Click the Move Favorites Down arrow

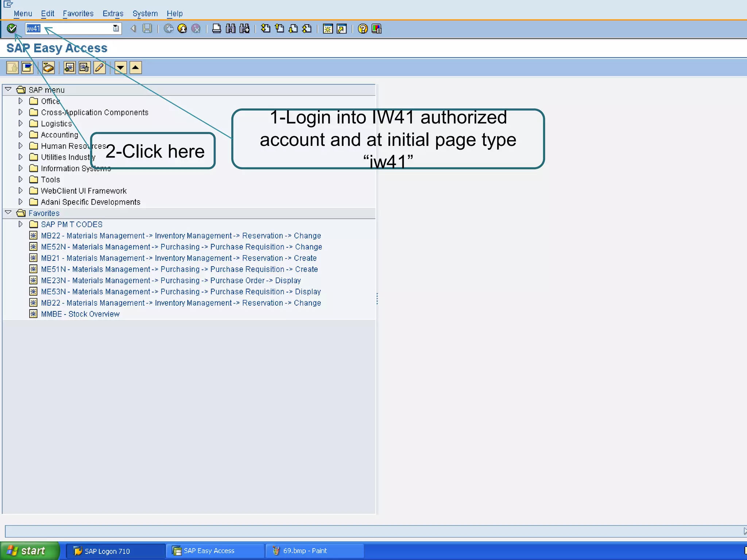120,67
